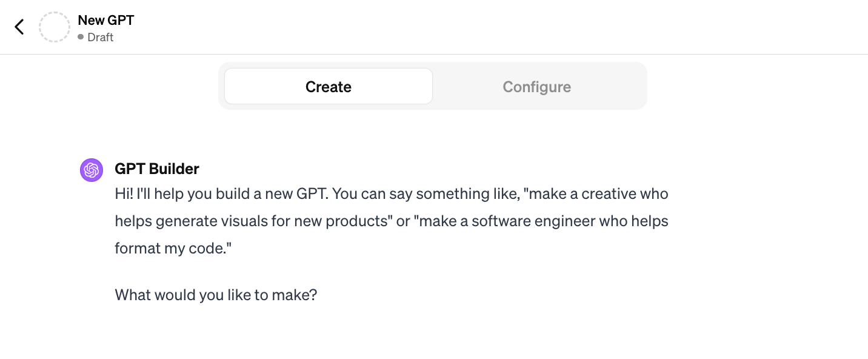
Task: Click the Draft label
Action: (x=100, y=37)
